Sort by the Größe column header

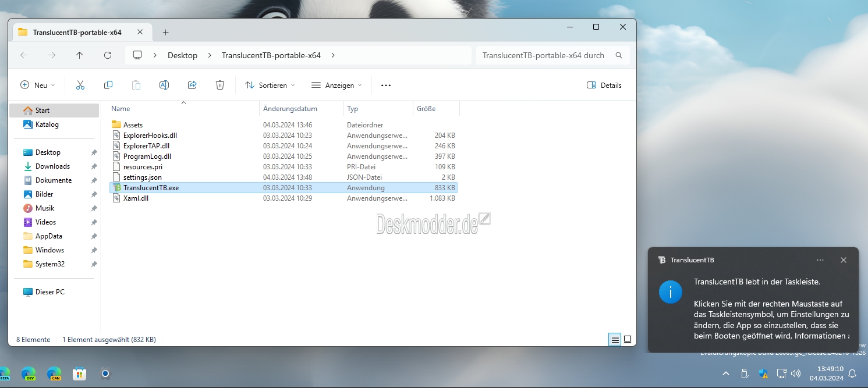click(x=436, y=109)
